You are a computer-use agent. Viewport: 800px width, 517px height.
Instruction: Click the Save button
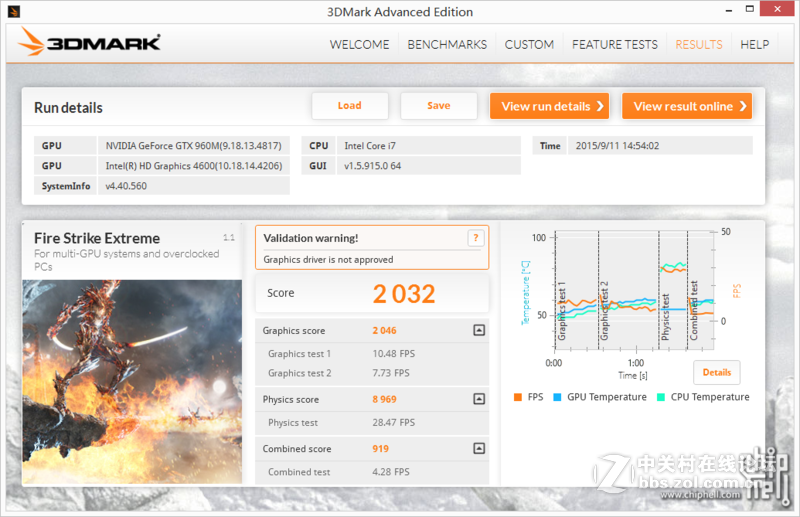tap(439, 106)
